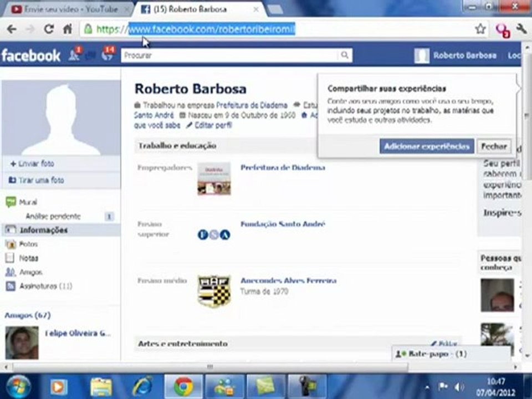
Task: Bookmark page with the star icon
Action: point(480,29)
